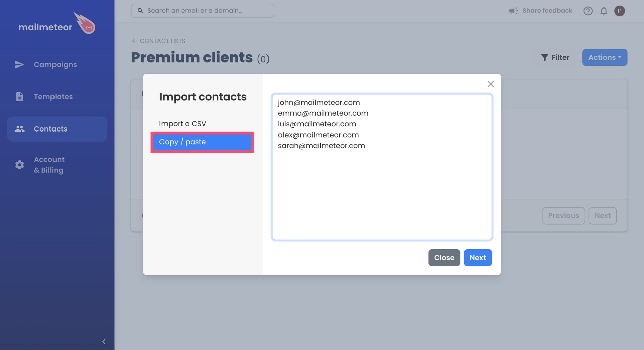Screen dimensions: 644x350
Task: Click the Premium clients heading
Action: 192,57
